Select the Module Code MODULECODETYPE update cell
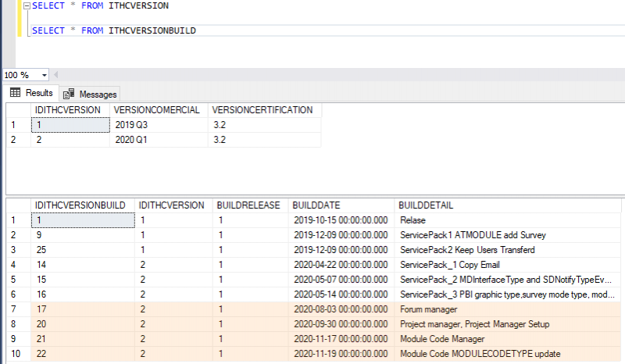The width and height of the screenshot is (625, 364). (508, 354)
